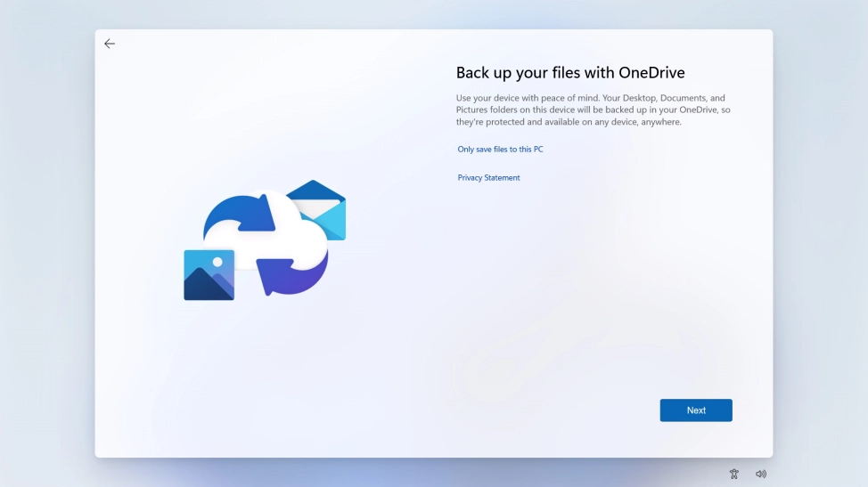Click the word OneDrive in the title
Viewport: 868px width, 487px height.
click(651, 72)
